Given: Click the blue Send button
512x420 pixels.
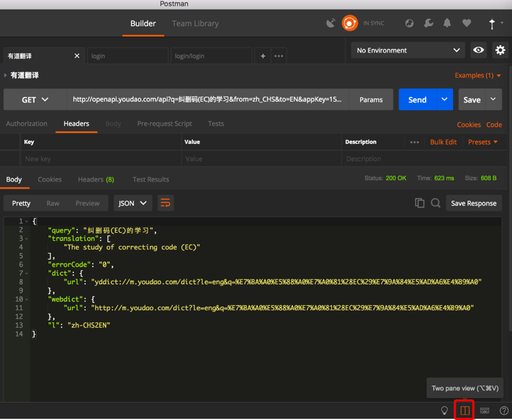Looking at the screenshot, I should [417, 100].
